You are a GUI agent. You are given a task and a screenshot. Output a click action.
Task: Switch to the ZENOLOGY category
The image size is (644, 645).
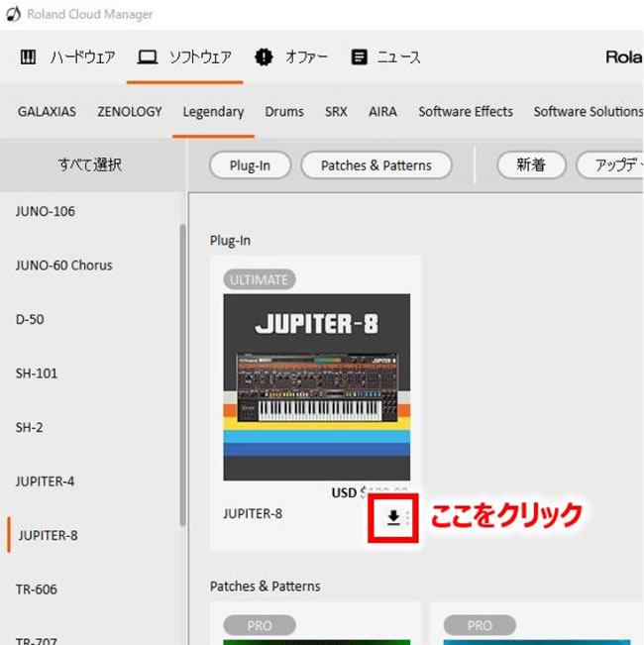(130, 112)
